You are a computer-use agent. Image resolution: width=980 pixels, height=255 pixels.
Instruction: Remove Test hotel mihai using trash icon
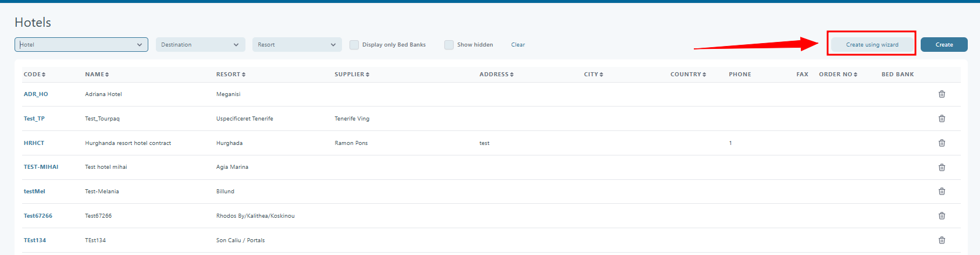click(x=942, y=168)
